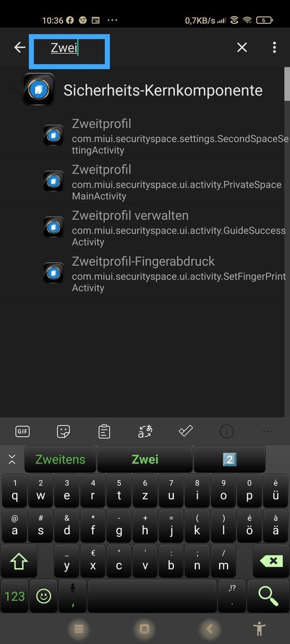Image resolution: width=290 pixels, height=644 pixels.
Task: Tap the double checkmark keyboard icon
Action: click(186, 431)
